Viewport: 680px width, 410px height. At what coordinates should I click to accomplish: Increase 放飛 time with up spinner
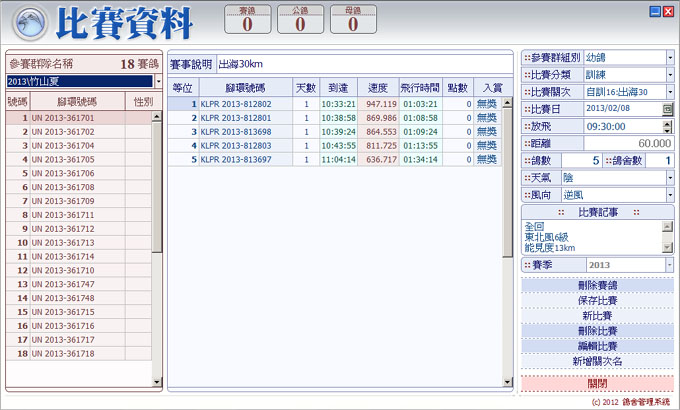point(668,124)
